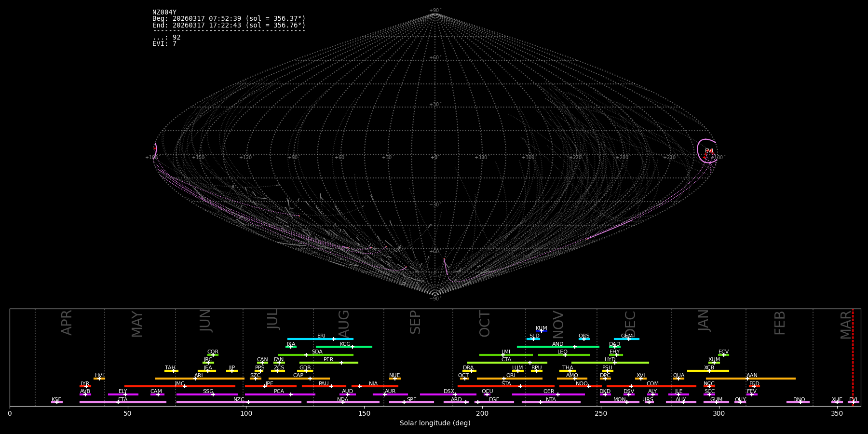The width and height of the screenshot is (868, 434).
Task: Click the pink EVI radiant circle on map
Action: [707, 151]
